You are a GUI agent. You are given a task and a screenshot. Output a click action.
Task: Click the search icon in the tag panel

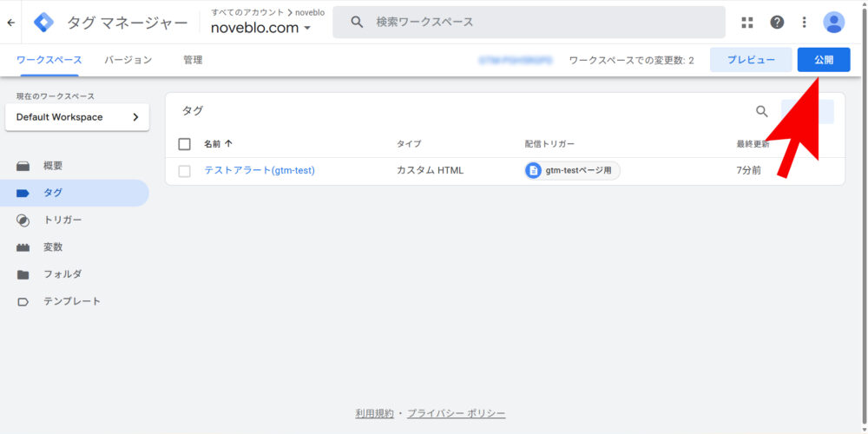761,111
